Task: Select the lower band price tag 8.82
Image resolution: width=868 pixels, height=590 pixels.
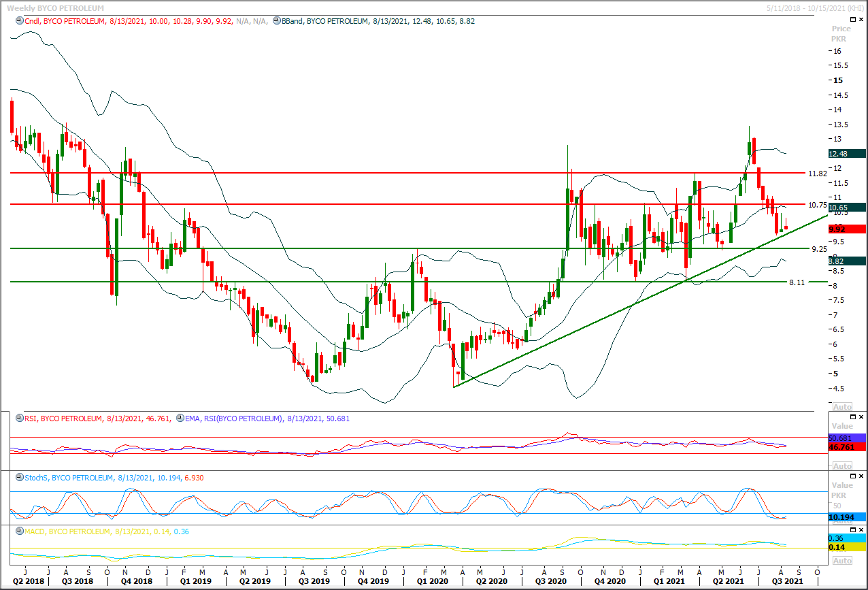Action: tap(846, 261)
